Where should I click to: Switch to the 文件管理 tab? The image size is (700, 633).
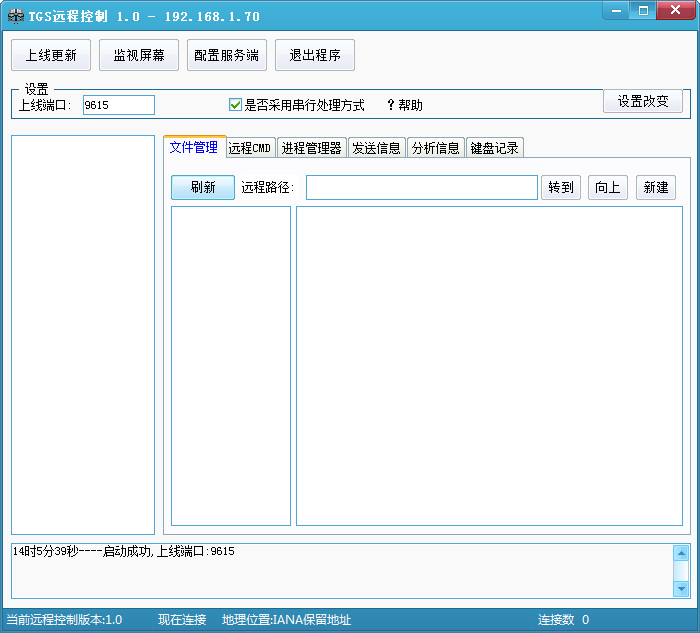pos(194,147)
